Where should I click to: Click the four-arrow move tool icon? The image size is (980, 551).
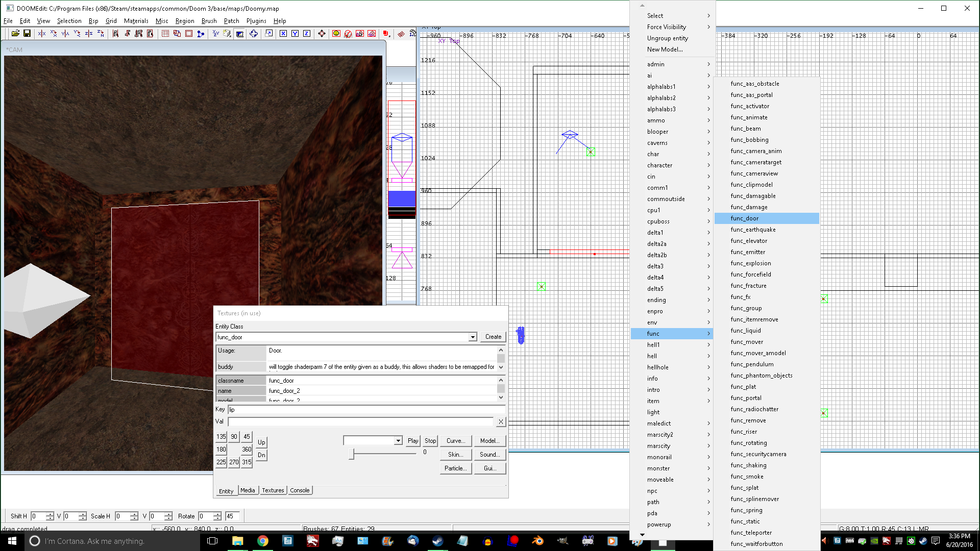click(x=322, y=34)
